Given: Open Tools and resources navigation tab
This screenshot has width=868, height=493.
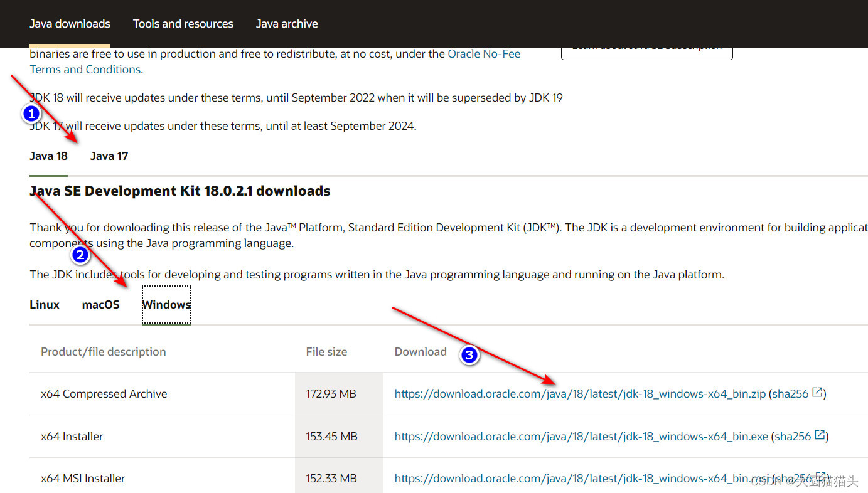Looking at the screenshot, I should click(183, 24).
